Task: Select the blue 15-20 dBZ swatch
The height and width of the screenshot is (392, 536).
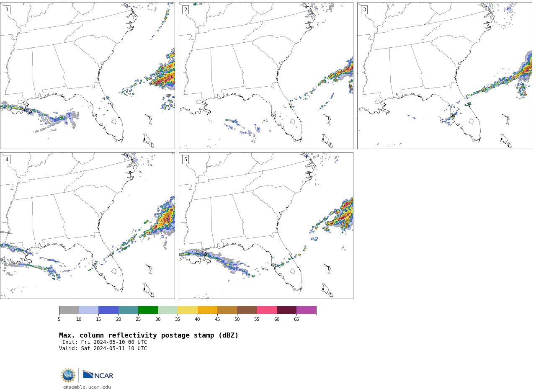Action: pyautogui.click(x=108, y=310)
